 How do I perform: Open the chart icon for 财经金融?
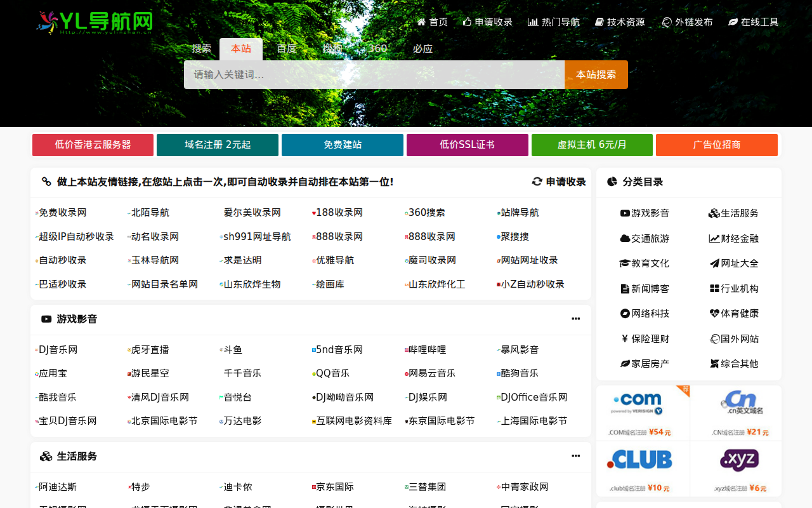[x=713, y=237]
